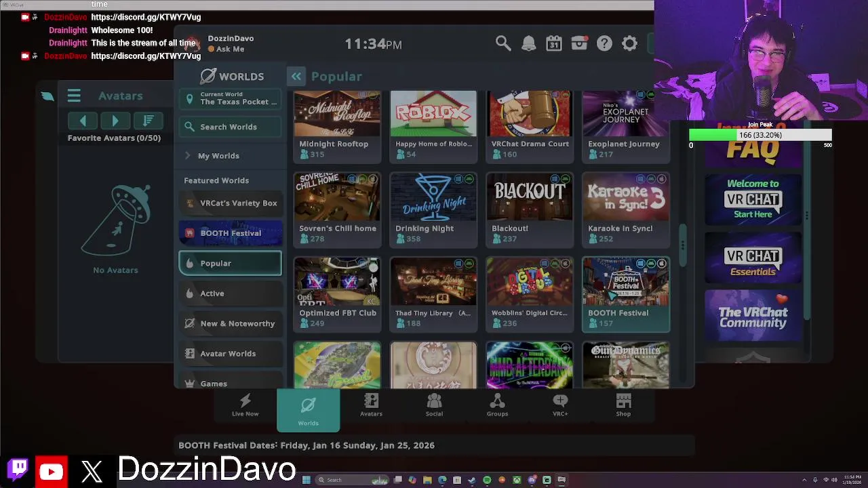Go to previous avatar page arrow

click(83, 121)
